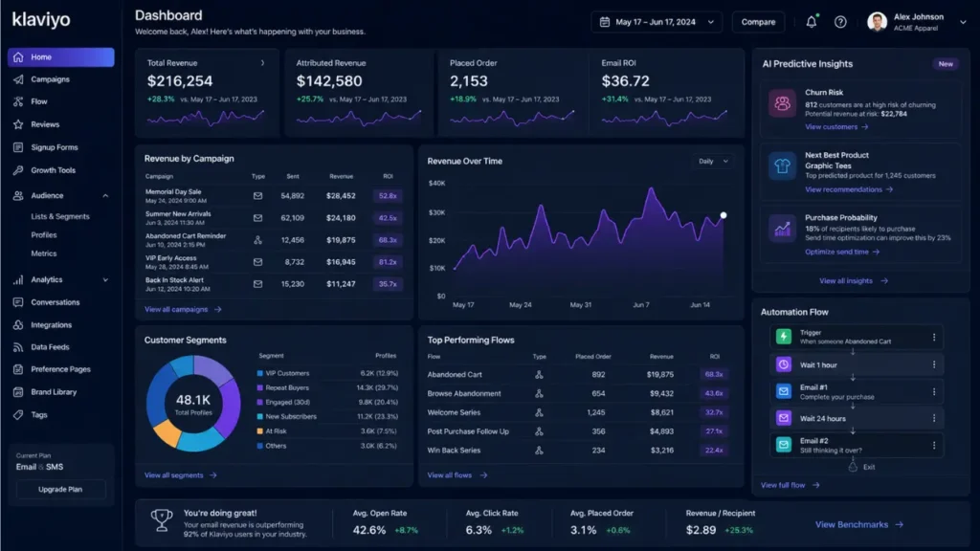This screenshot has height=551, width=980.
Task: Click the Upgrade Plan button
Action: 60,489
